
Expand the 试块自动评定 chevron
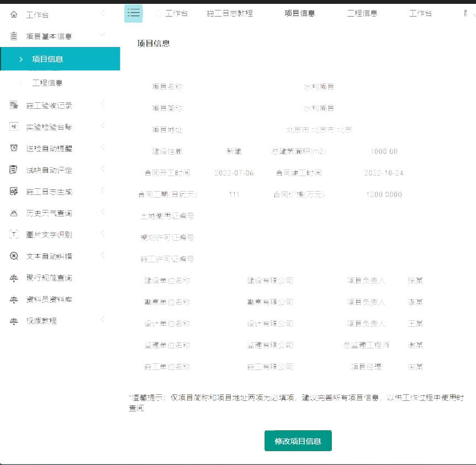pos(102,168)
